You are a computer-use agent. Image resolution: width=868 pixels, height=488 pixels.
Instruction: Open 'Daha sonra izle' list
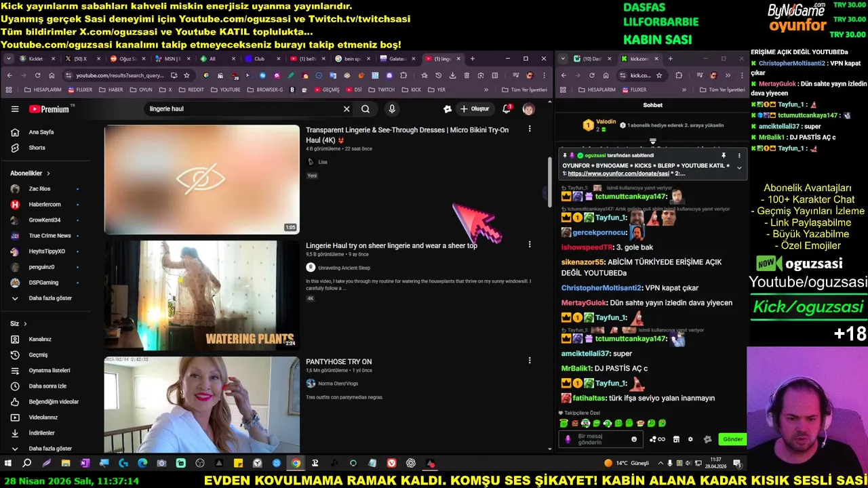[47, 386]
